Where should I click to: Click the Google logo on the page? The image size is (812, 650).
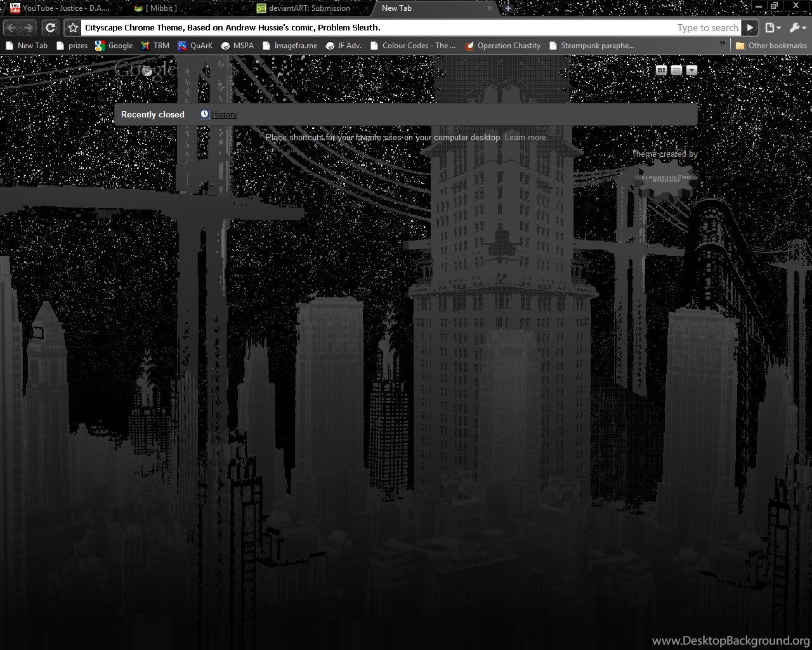point(145,70)
